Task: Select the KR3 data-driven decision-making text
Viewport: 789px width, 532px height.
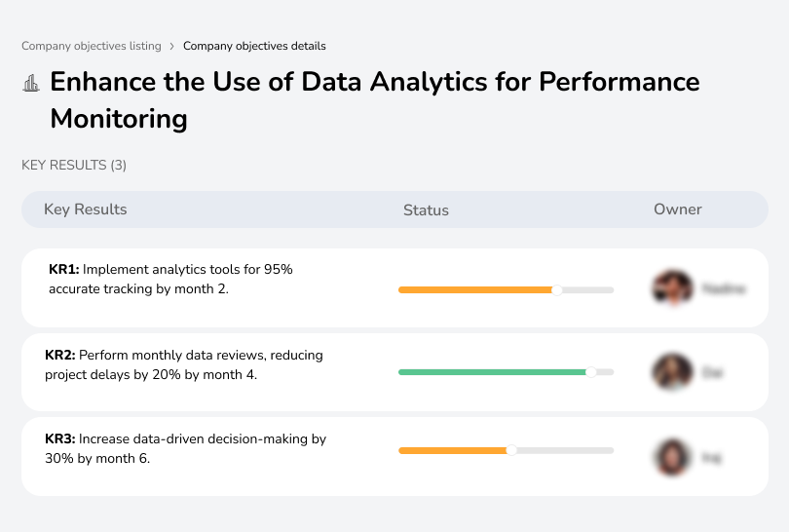Action: [185, 448]
